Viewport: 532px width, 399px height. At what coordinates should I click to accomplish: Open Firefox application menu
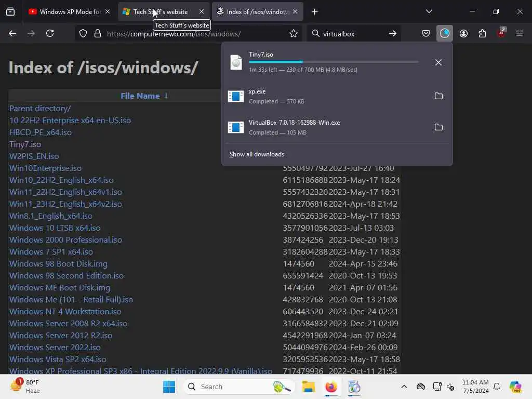coord(520,34)
